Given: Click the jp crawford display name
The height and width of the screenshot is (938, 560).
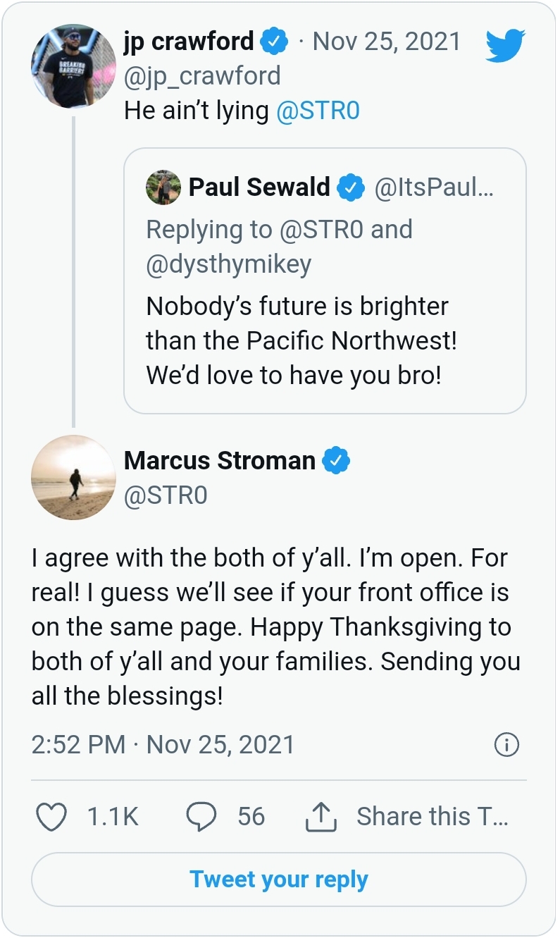Looking at the screenshot, I should [189, 42].
